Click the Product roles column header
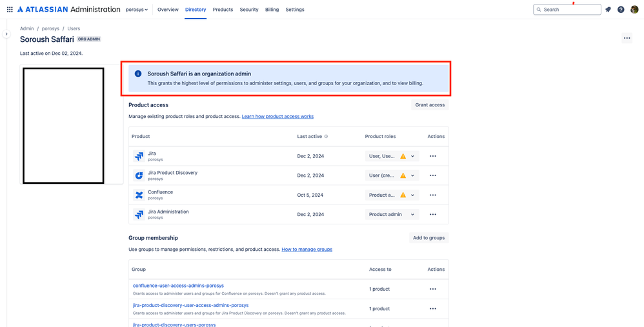This screenshot has height=327, width=644. [x=380, y=137]
